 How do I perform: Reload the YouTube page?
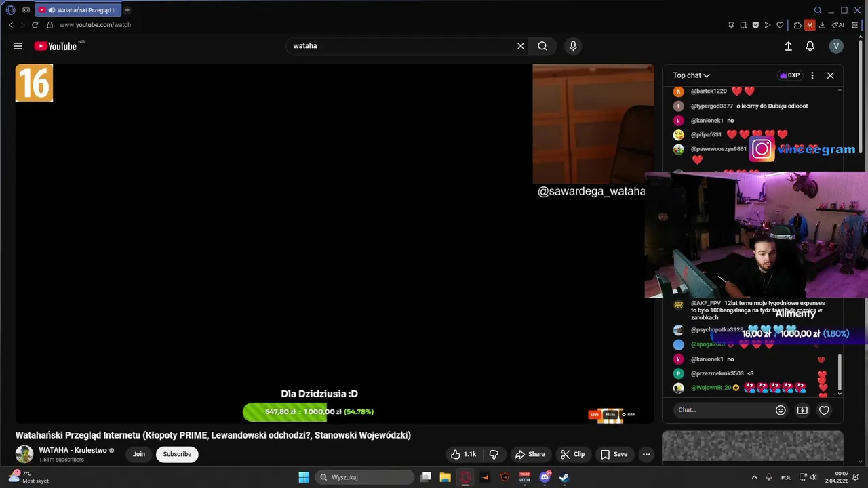click(x=35, y=25)
